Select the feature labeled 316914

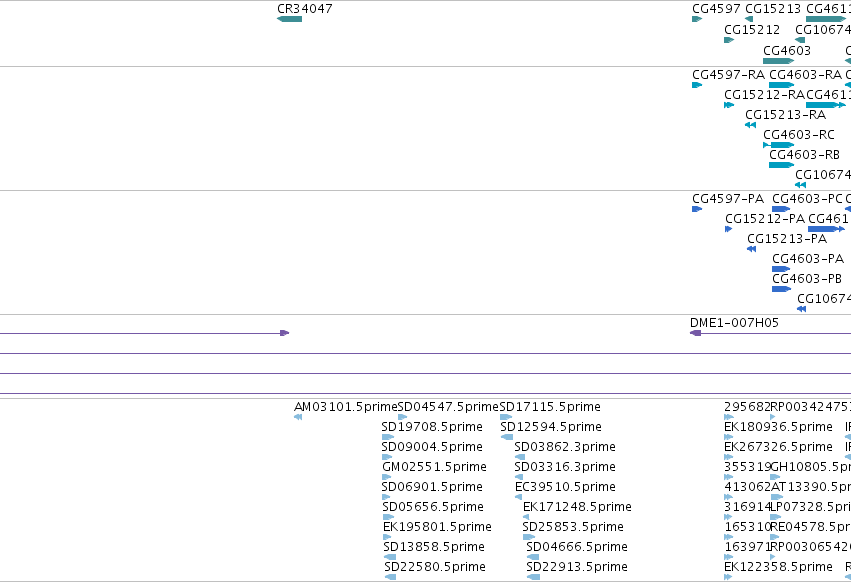point(728,517)
